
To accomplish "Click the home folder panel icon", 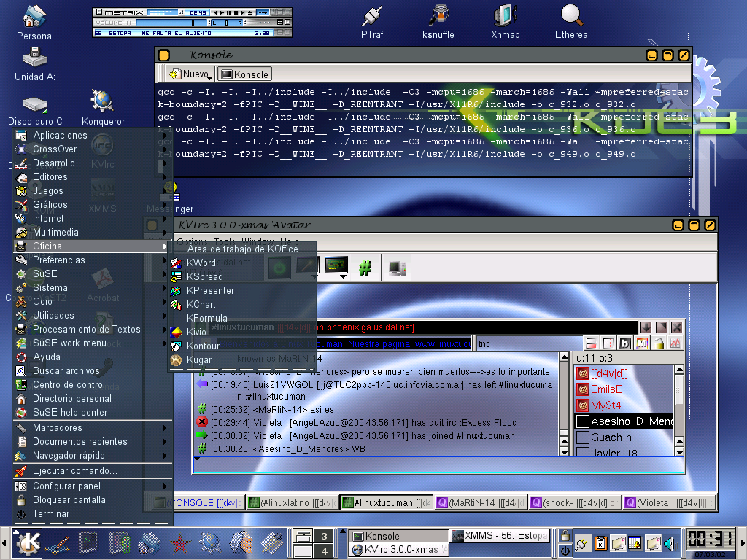I will tap(150, 543).
